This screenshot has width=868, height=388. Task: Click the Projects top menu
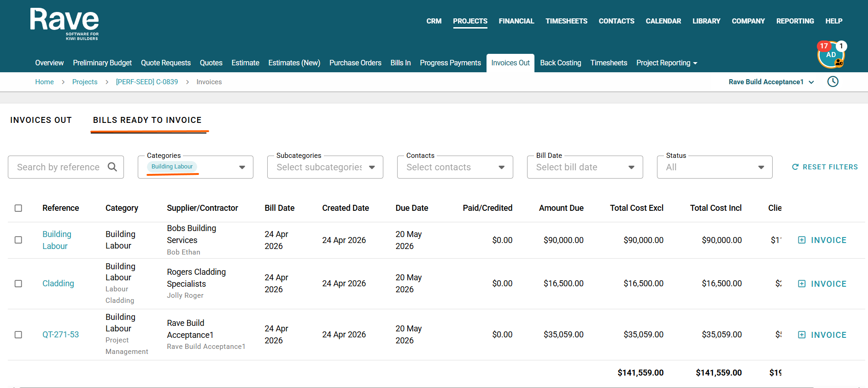pyautogui.click(x=470, y=21)
